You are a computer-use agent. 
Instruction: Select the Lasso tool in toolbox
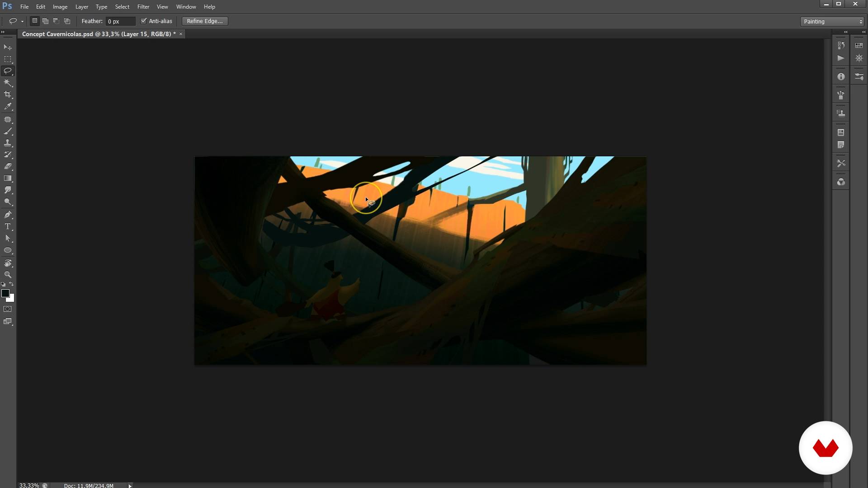click(x=8, y=71)
